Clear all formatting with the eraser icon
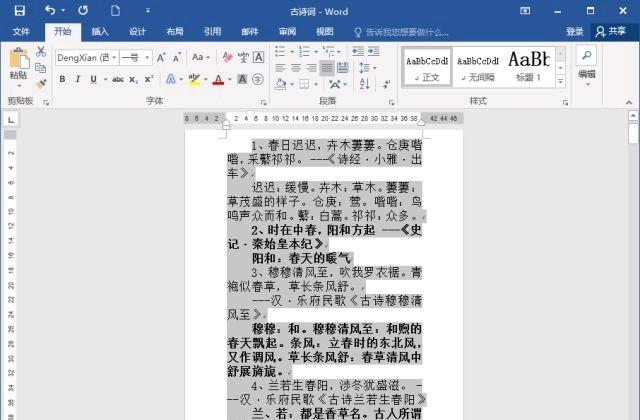 click(227, 58)
